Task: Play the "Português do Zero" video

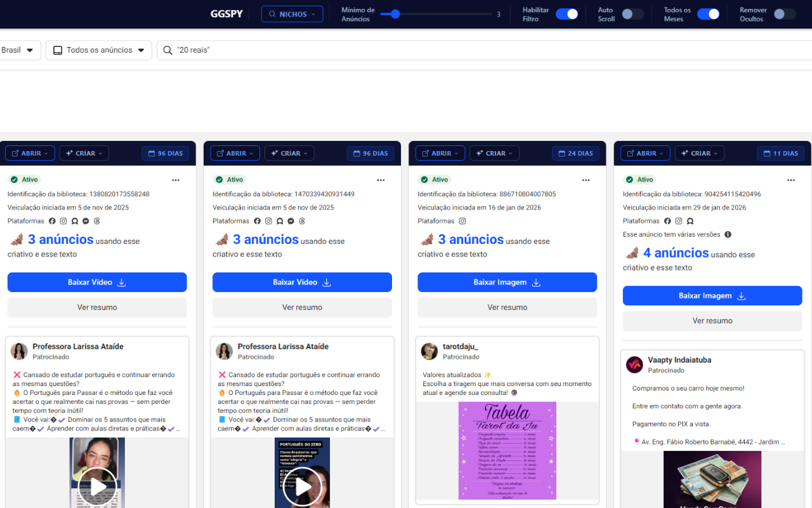Action: coord(302,487)
